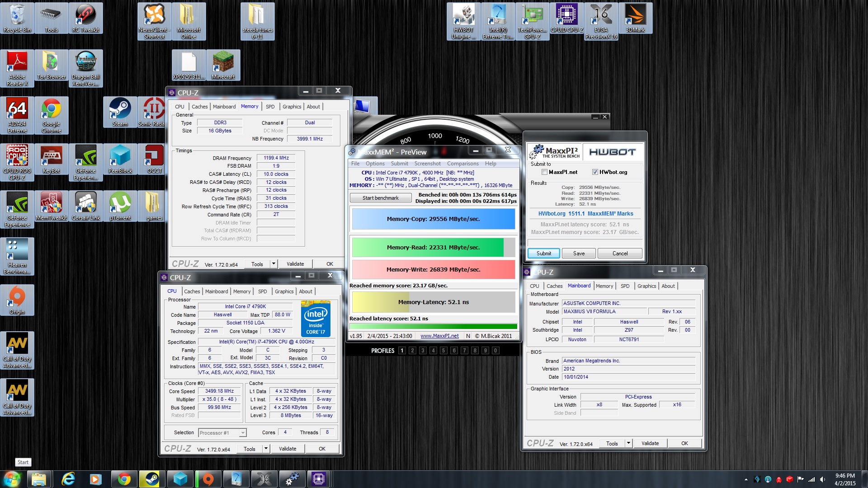Screen dimensions: 868x488
Task: Open Google Chrome desktop icon
Action: 52,115
